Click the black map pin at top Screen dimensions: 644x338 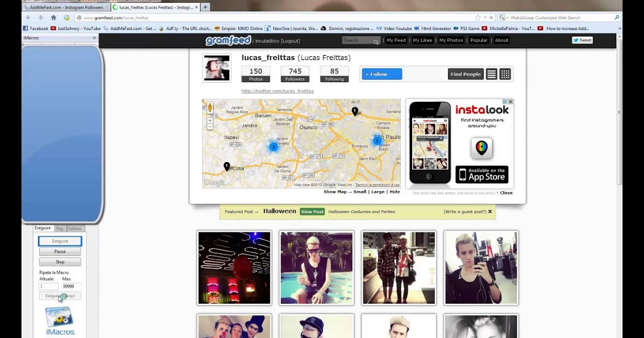click(355, 112)
